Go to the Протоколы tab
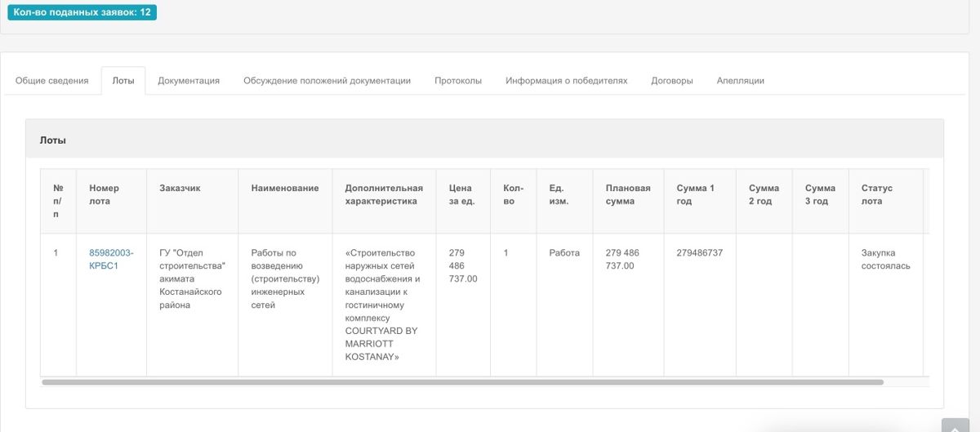 click(x=458, y=81)
